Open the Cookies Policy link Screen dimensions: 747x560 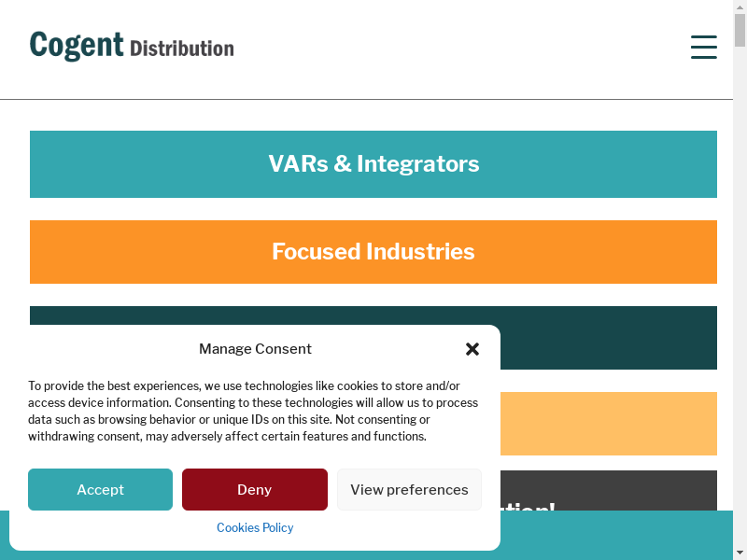(255, 527)
